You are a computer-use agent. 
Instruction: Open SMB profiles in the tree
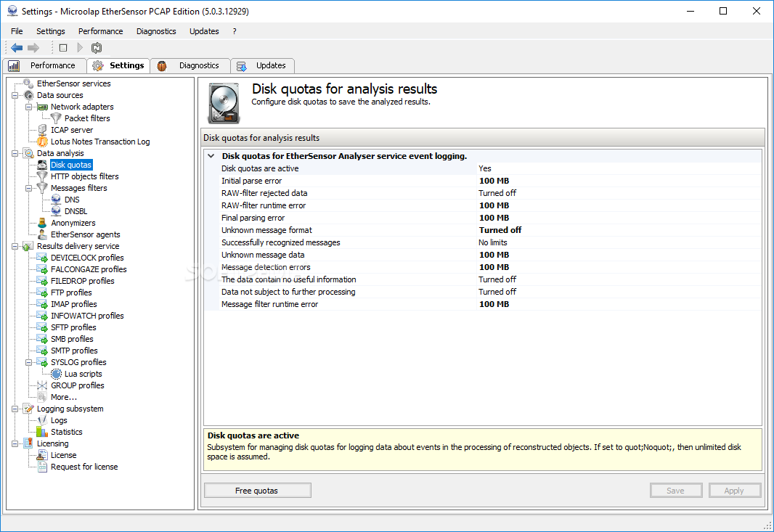click(x=72, y=339)
